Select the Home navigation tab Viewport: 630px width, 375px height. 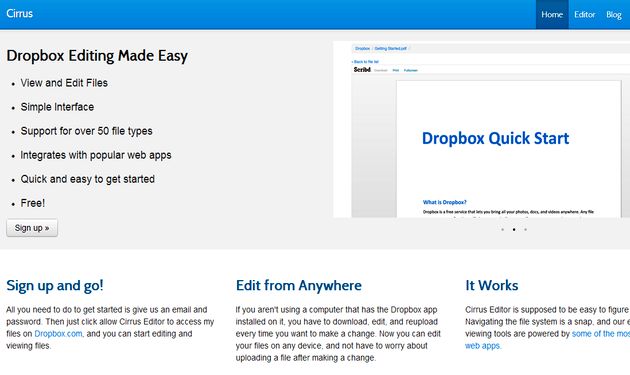(x=552, y=14)
